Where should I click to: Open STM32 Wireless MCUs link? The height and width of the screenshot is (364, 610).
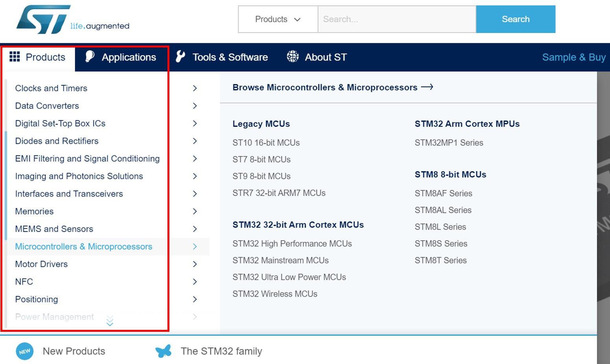tap(275, 294)
